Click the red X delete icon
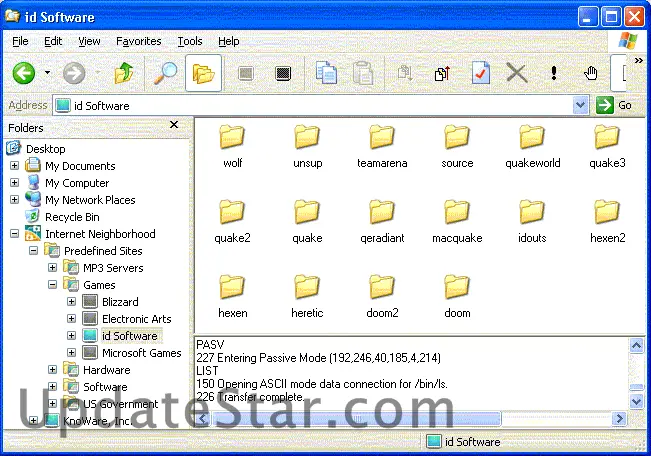This screenshot has width=651, height=456. coord(516,73)
